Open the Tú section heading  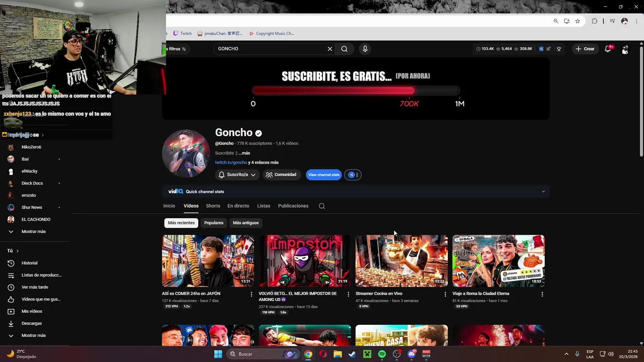(13, 251)
